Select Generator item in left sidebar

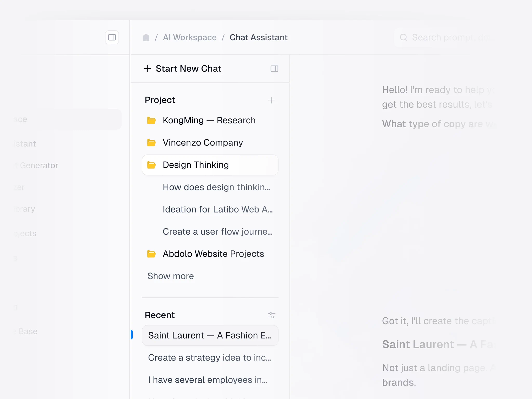click(x=38, y=165)
